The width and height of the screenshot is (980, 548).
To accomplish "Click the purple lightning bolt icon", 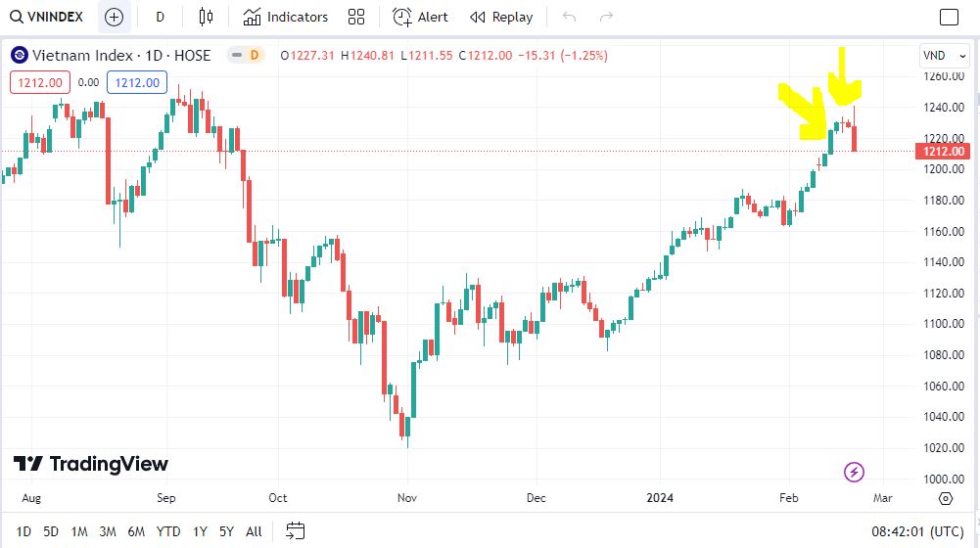I will point(854,473).
